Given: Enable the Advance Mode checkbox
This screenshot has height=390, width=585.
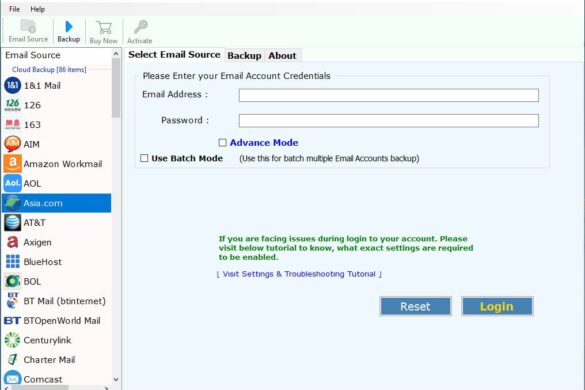Looking at the screenshot, I should tap(222, 143).
